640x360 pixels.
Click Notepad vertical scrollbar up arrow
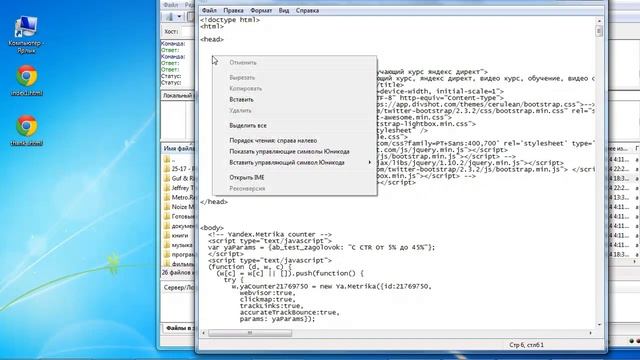tap(599, 21)
